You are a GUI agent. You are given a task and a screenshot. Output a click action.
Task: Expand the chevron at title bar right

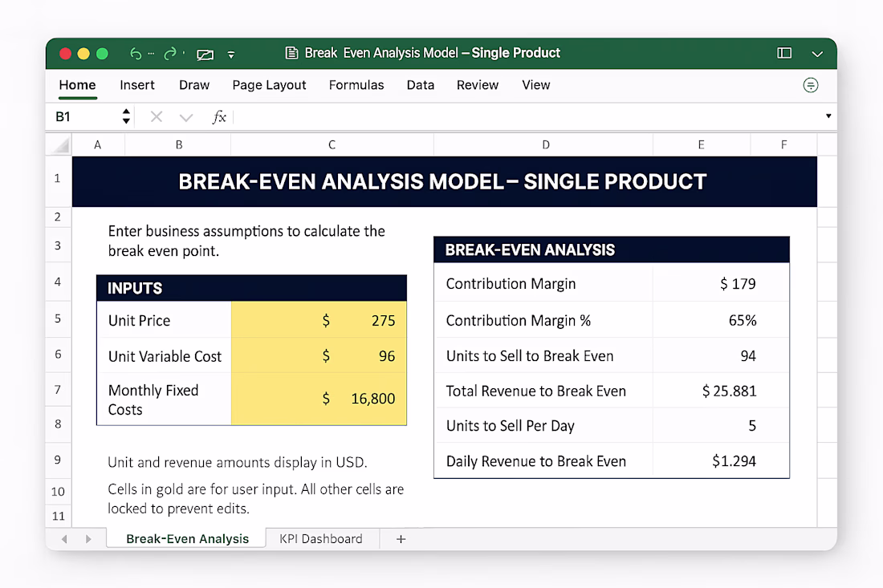(x=817, y=54)
